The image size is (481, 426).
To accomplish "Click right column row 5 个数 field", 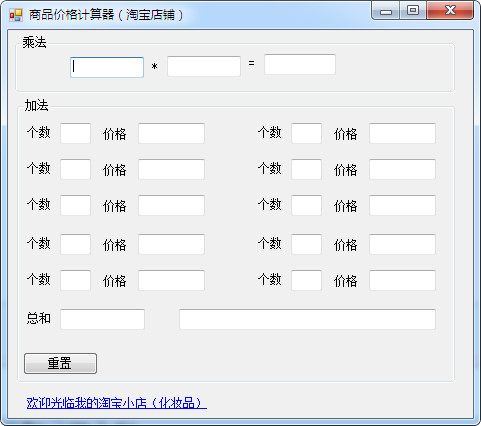I will (x=306, y=280).
